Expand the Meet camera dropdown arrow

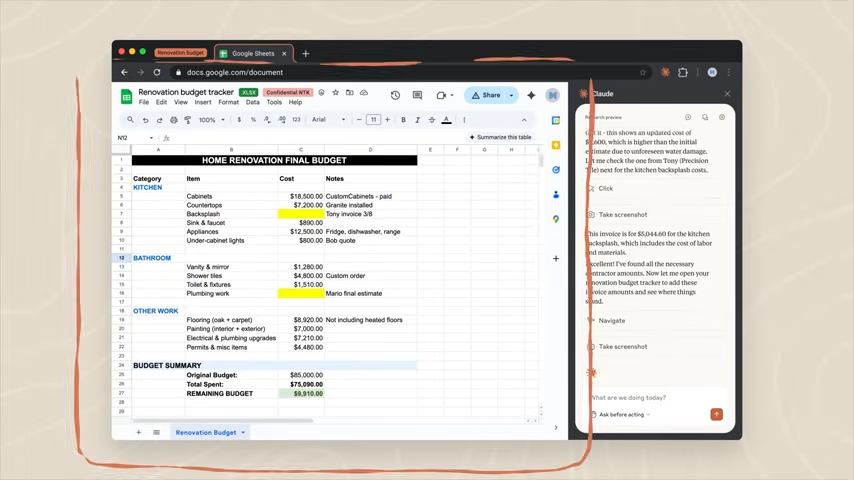(x=452, y=95)
